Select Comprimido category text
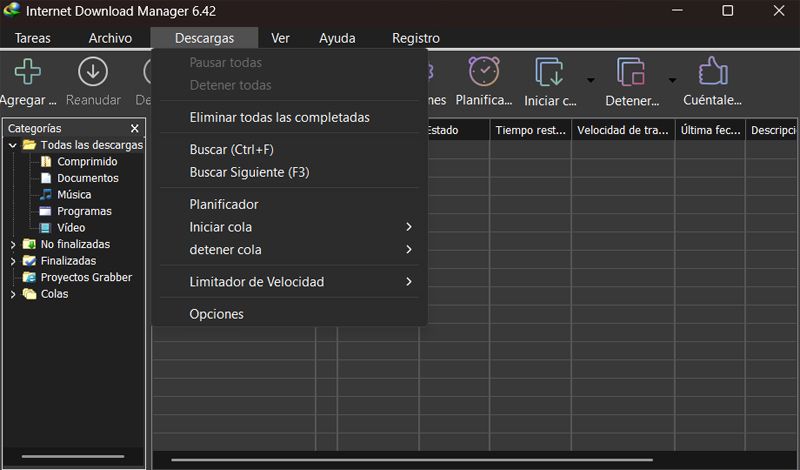Viewport: 800px width, 470px height. tap(87, 162)
